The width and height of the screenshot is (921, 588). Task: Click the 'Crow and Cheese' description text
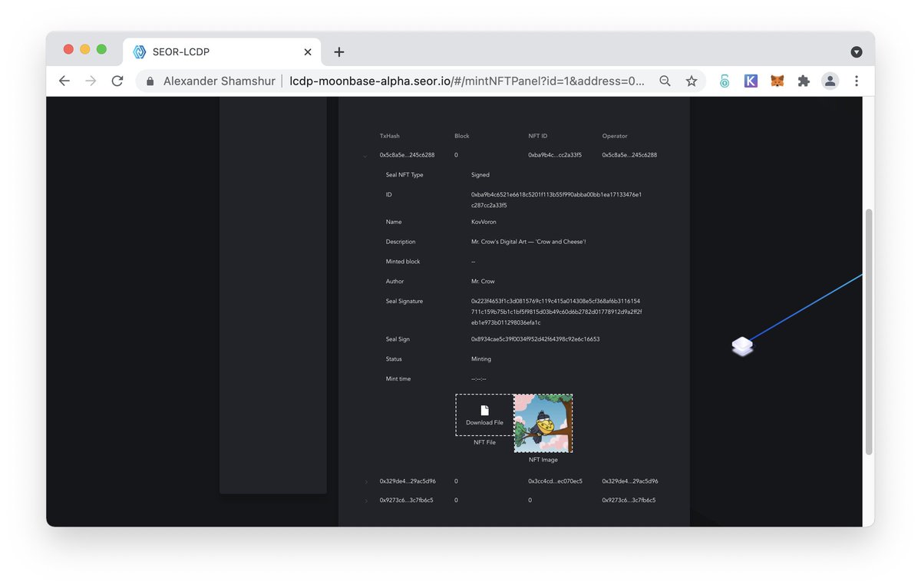coord(529,242)
